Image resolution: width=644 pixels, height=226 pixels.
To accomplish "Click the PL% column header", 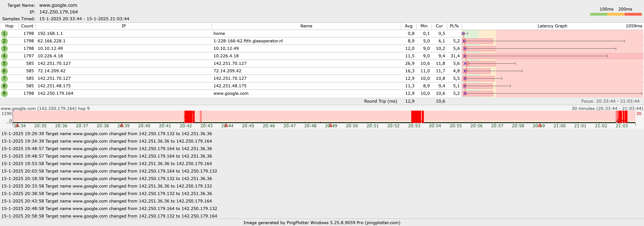I will (x=454, y=26).
